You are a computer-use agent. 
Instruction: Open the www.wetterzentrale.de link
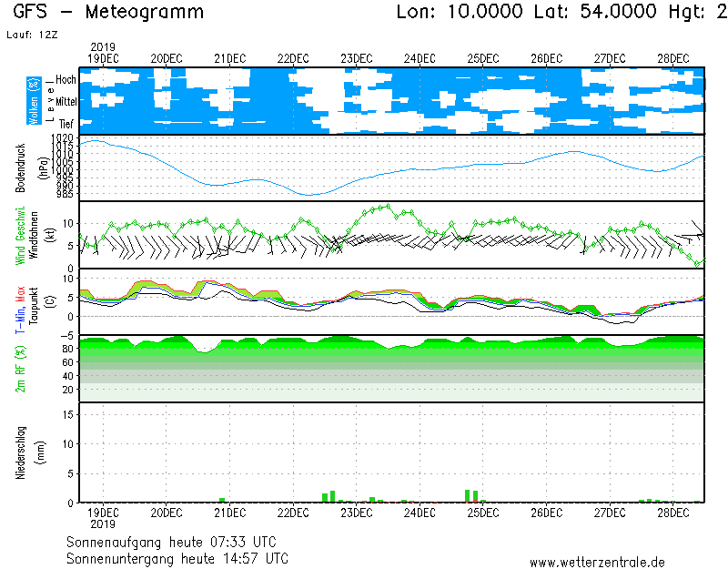(x=597, y=562)
